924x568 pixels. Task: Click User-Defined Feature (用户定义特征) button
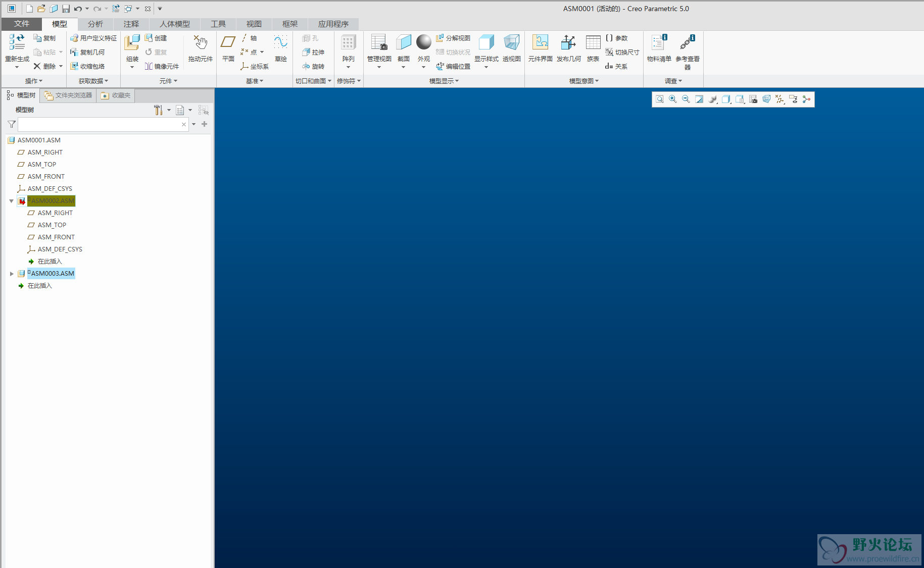pyautogui.click(x=93, y=38)
